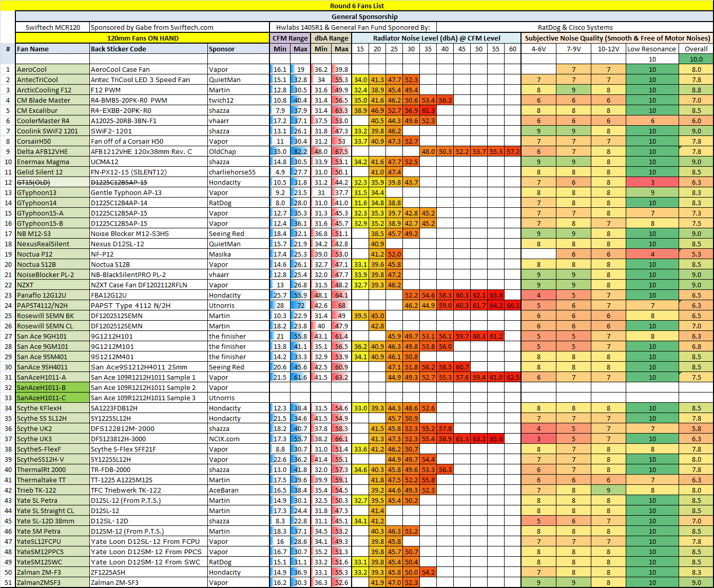Click the 'AeroCool' fan name cell
Image resolution: width=714 pixels, height=588 pixels.
point(53,69)
